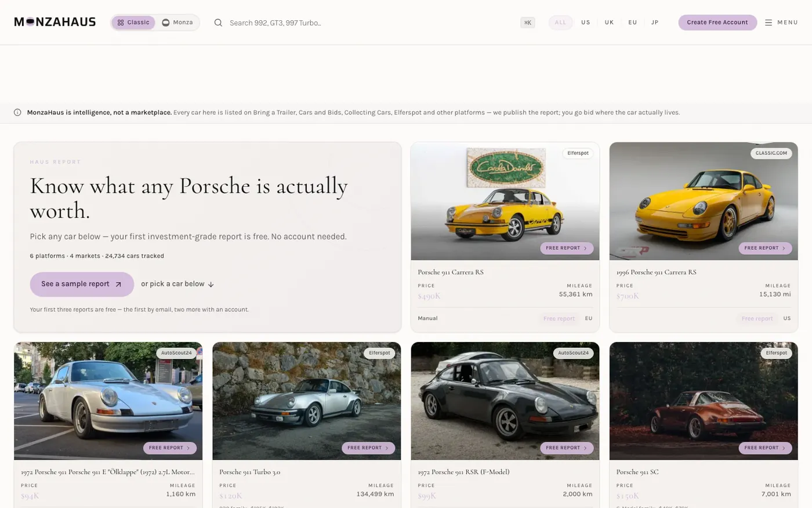Viewport: 812px width, 508px height.
Task: Open Free Report on 1972 Porsche 911 RSR
Action: tap(567, 448)
